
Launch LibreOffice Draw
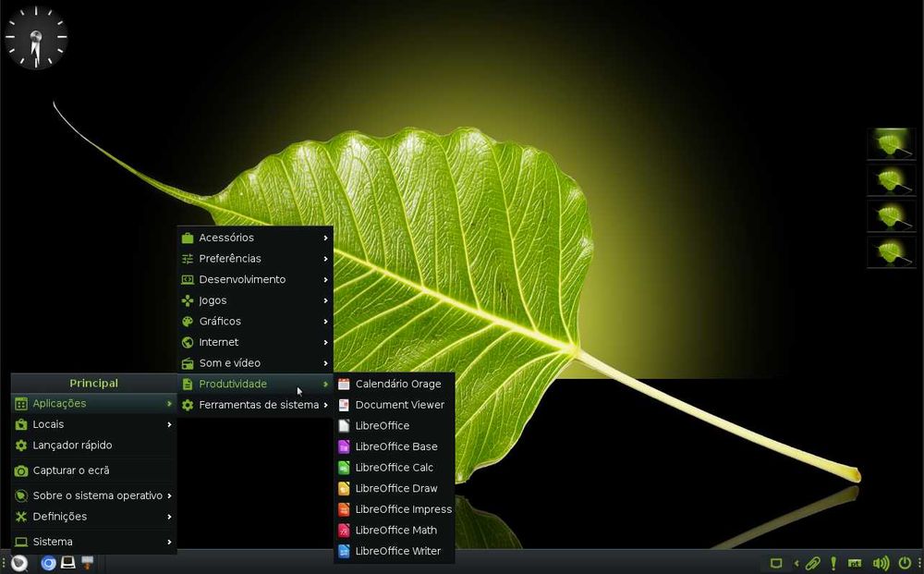tap(395, 489)
